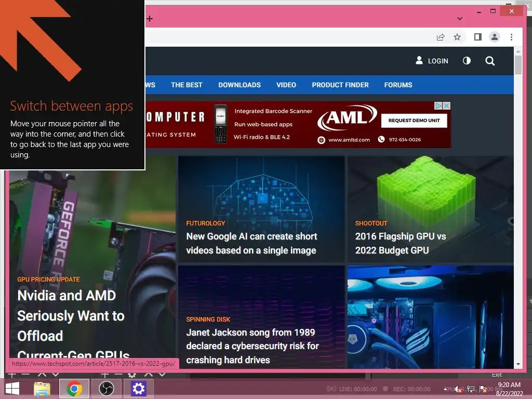Show hidden system tray icons arrow
The width and height of the screenshot is (532, 399).
tap(445, 389)
